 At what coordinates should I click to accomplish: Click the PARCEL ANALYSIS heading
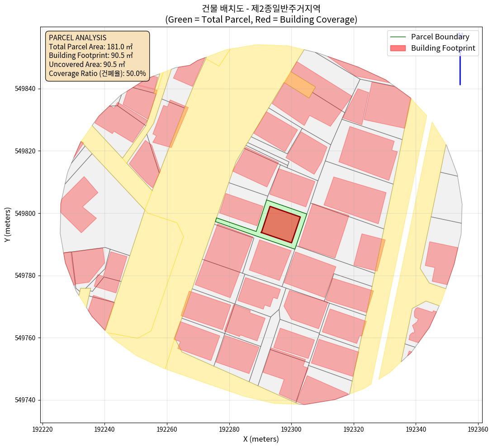pyautogui.click(x=77, y=38)
